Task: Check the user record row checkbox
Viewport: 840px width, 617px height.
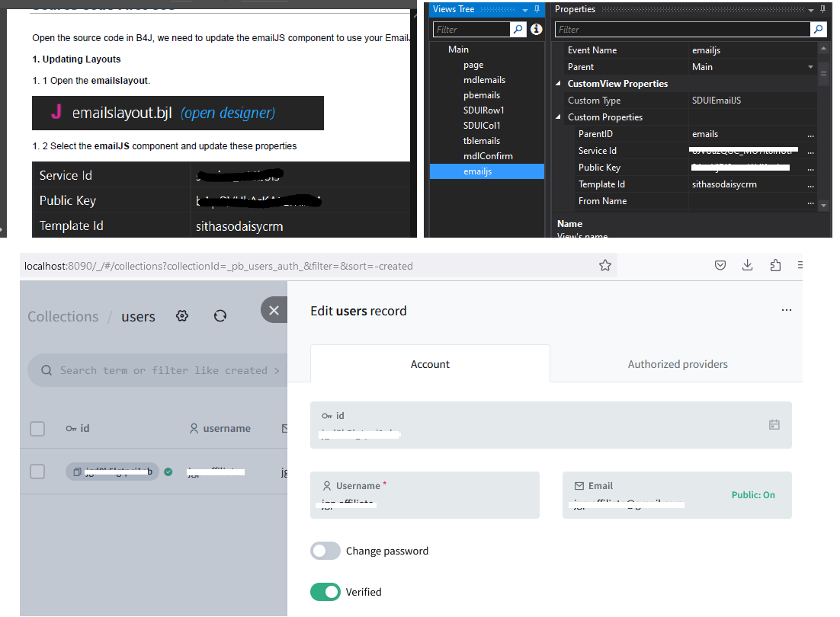Action: point(37,472)
